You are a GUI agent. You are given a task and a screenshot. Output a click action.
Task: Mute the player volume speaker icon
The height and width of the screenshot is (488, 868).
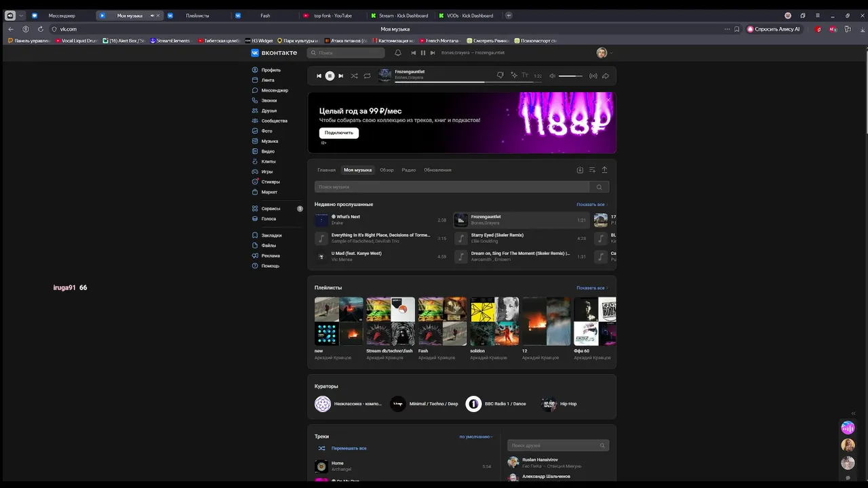[x=552, y=76]
